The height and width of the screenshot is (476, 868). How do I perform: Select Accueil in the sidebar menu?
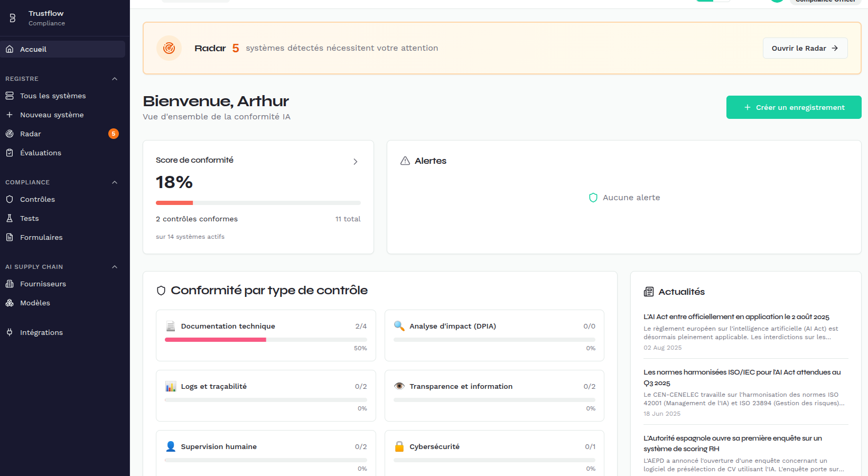(x=33, y=49)
